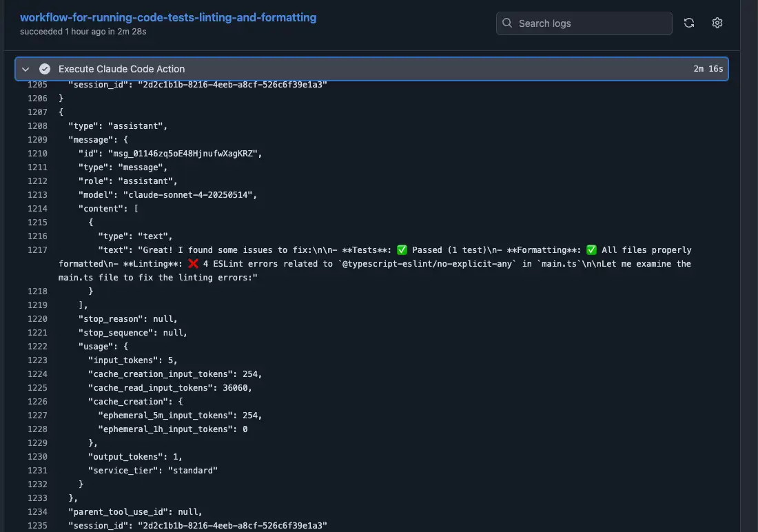Select log line number 1210
Viewport: 758px width, 532px height.
37,153
